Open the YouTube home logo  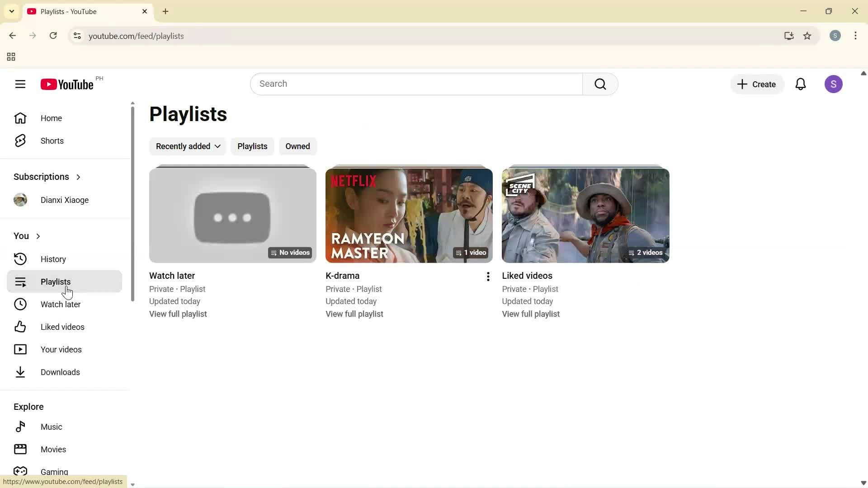[x=66, y=84]
